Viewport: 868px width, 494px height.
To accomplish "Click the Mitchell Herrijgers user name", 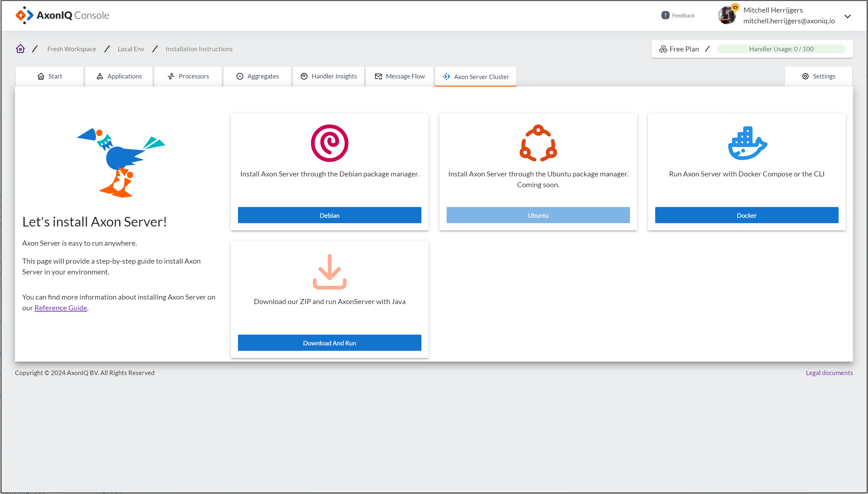I will coord(773,10).
